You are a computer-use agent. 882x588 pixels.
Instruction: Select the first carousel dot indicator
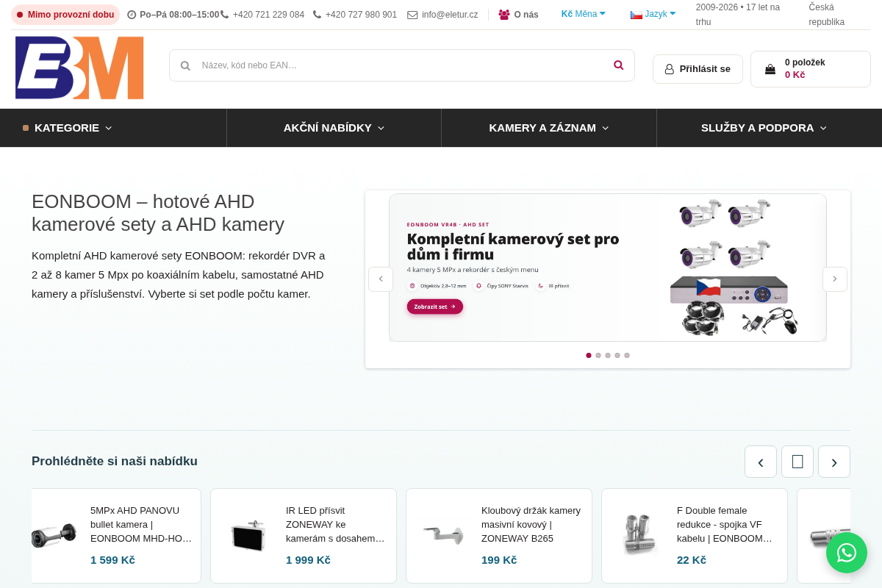click(x=589, y=355)
